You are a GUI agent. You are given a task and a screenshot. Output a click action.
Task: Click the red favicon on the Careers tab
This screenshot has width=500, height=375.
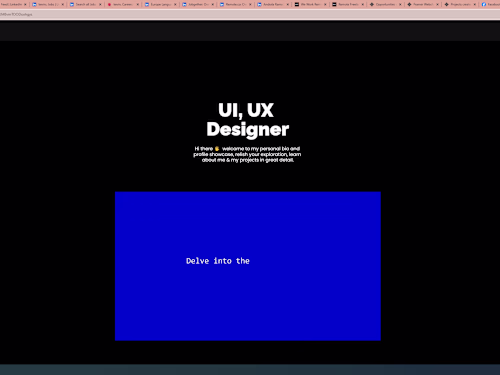(109, 4)
